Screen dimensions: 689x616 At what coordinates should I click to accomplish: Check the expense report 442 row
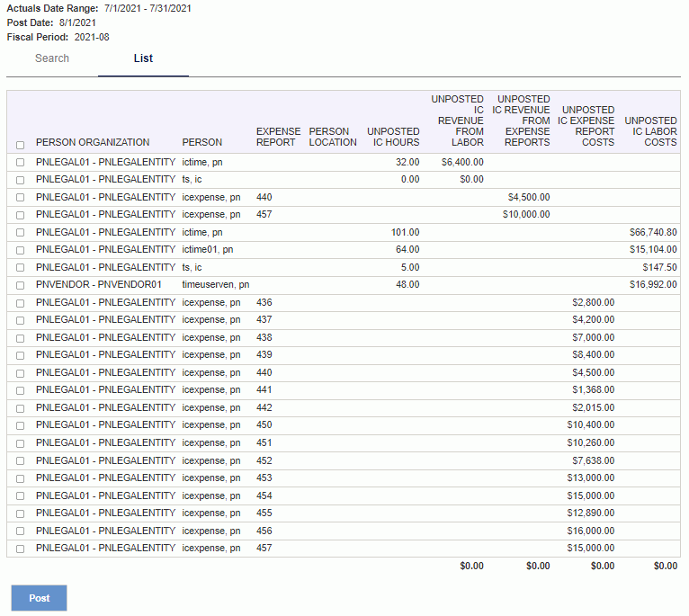point(20,408)
